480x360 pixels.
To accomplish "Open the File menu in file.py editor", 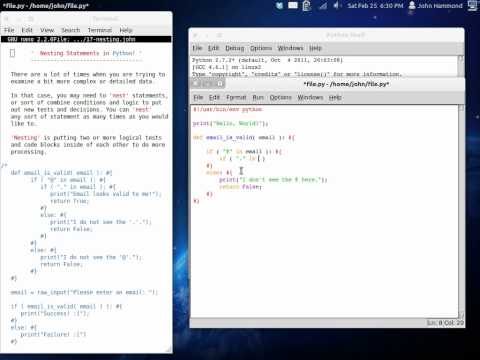I will pyautogui.click(x=198, y=97).
